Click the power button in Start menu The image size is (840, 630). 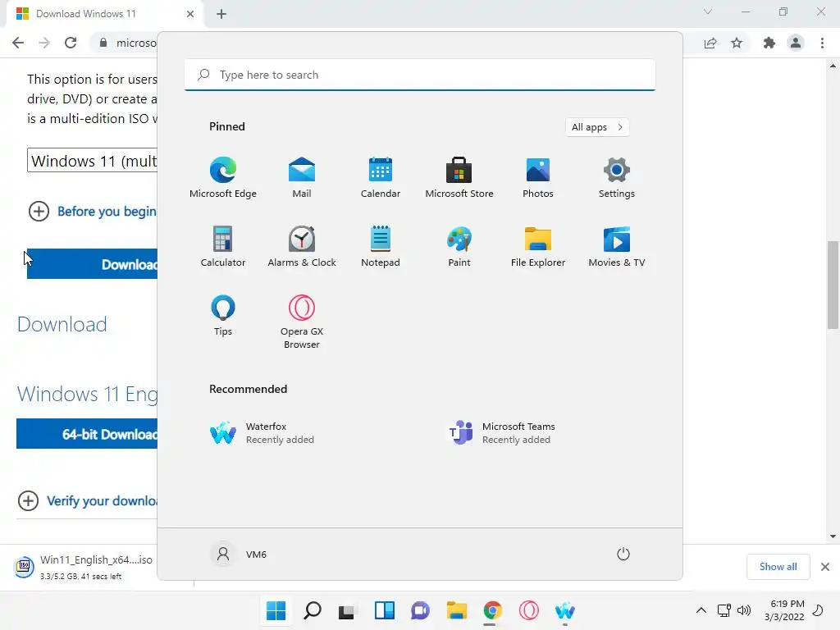[x=623, y=554]
